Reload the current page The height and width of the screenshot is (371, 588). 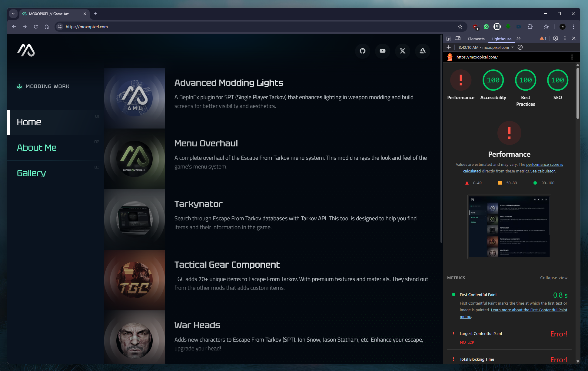pyautogui.click(x=36, y=27)
